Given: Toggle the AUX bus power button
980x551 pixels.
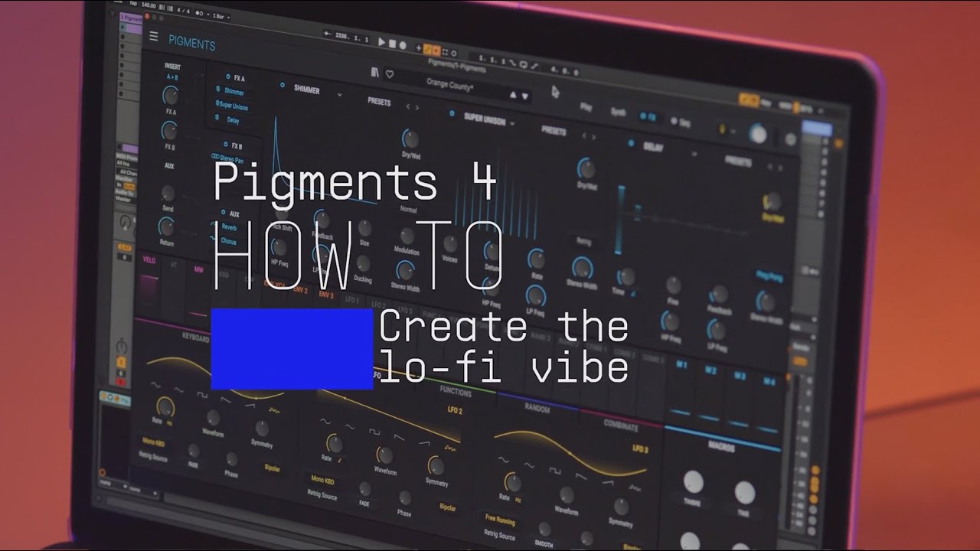Looking at the screenshot, I should (224, 213).
